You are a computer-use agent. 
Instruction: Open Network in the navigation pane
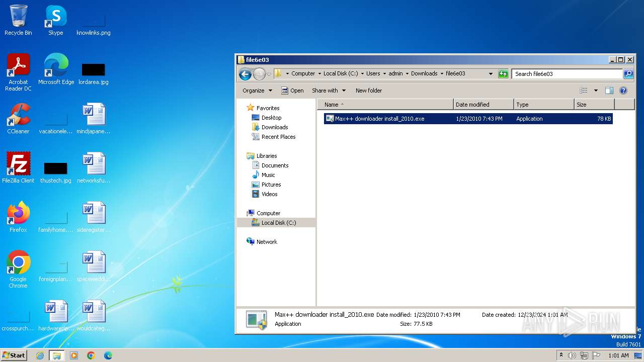[x=267, y=242]
